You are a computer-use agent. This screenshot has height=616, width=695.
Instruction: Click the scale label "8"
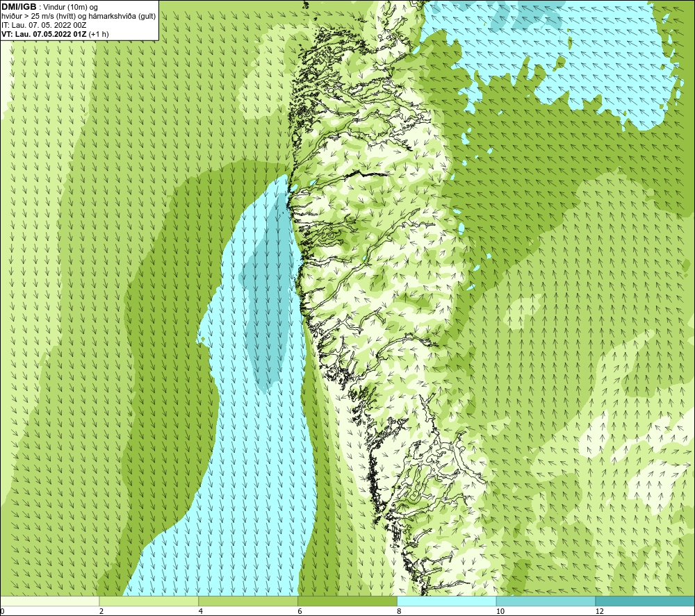[x=400, y=612]
